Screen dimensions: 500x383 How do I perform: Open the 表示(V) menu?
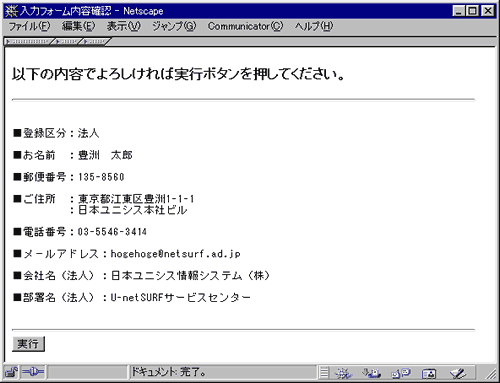pos(124,26)
